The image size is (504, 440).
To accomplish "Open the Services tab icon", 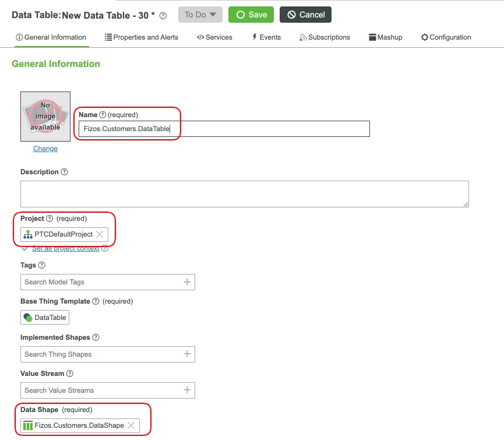I will pos(202,37).
